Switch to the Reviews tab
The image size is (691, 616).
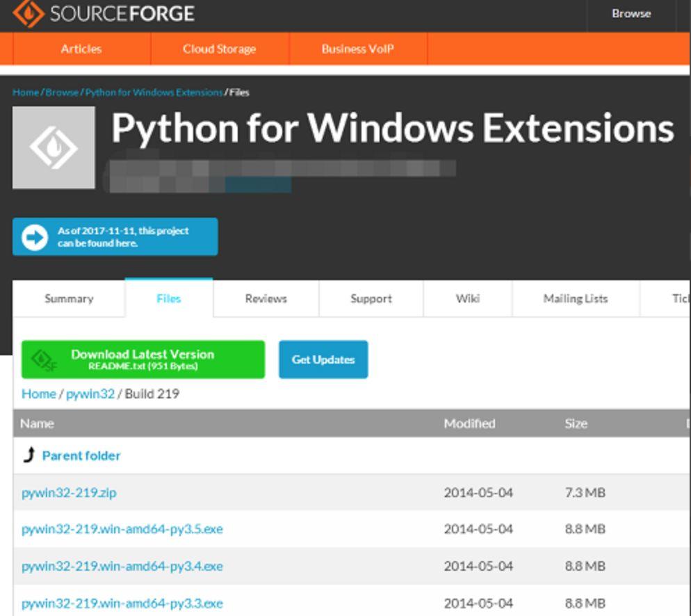click(x=266, y=299)
